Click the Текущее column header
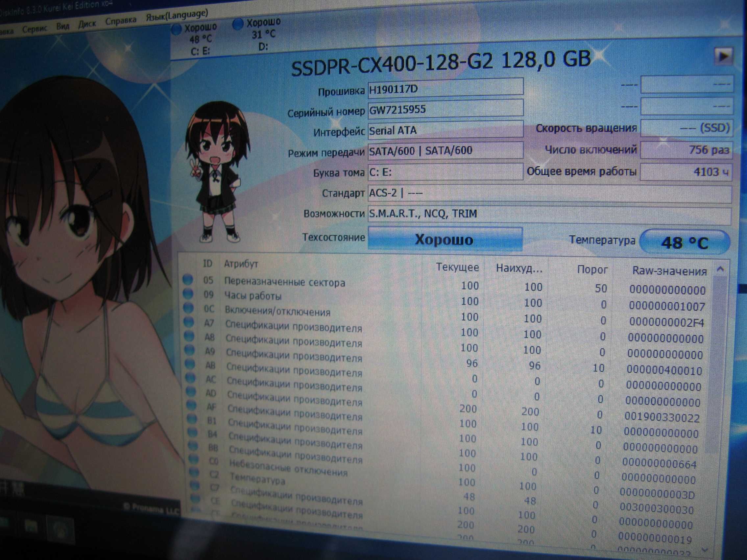Screen dimensions: 747x560 tap(457, 267)
